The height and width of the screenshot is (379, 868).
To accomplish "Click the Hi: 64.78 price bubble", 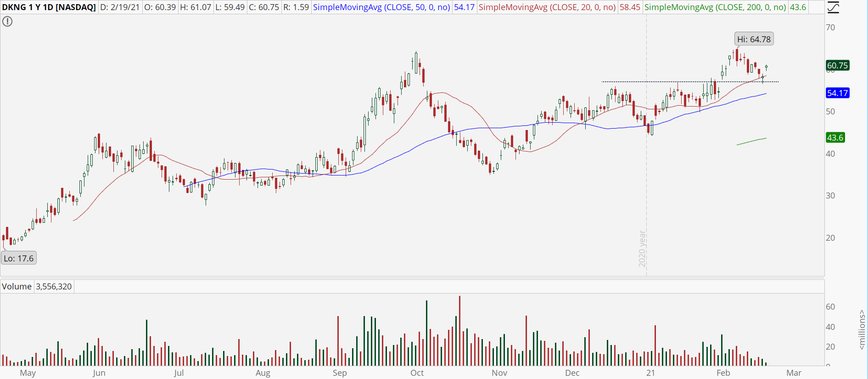I will click(x=754, y=39).
